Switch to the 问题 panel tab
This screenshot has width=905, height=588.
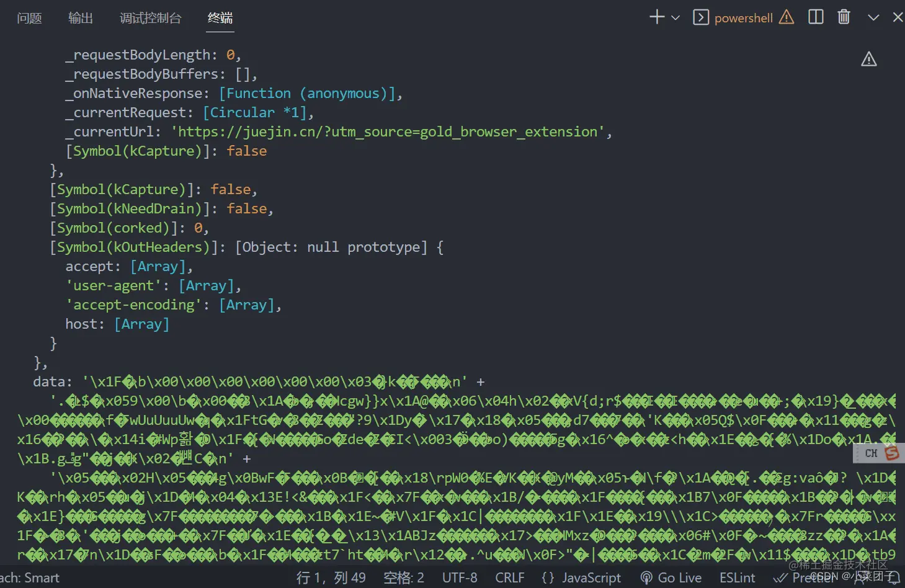pos(29,18)
